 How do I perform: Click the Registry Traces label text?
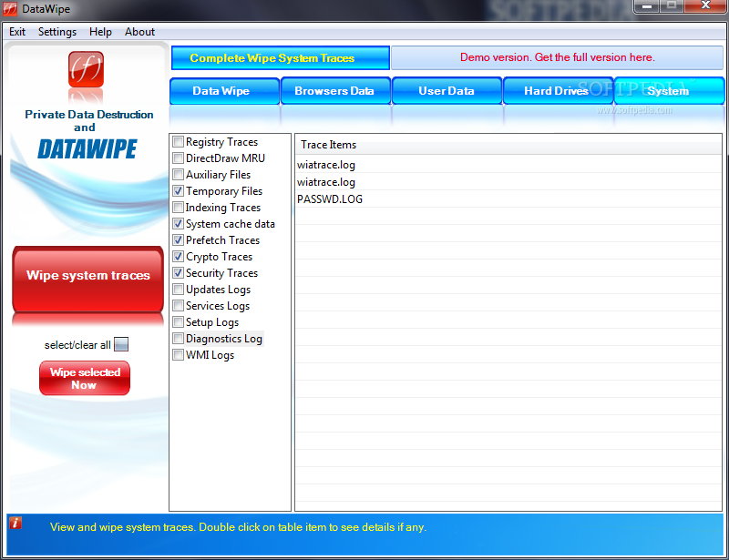221,142
